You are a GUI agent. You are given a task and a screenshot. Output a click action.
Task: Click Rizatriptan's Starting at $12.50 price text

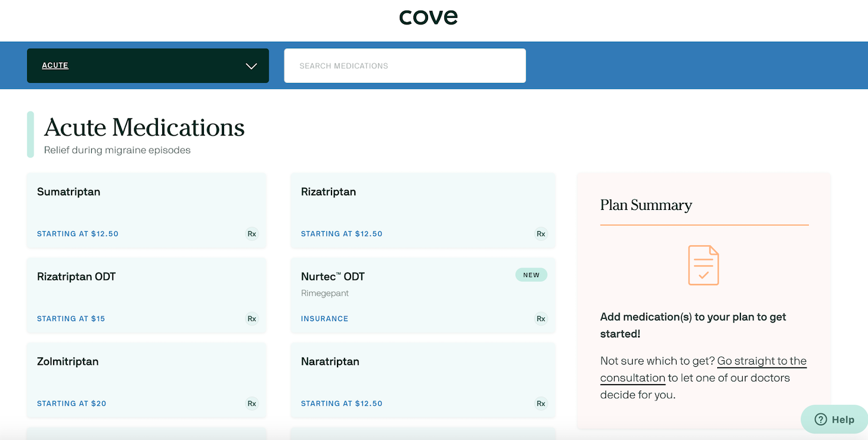342,234
